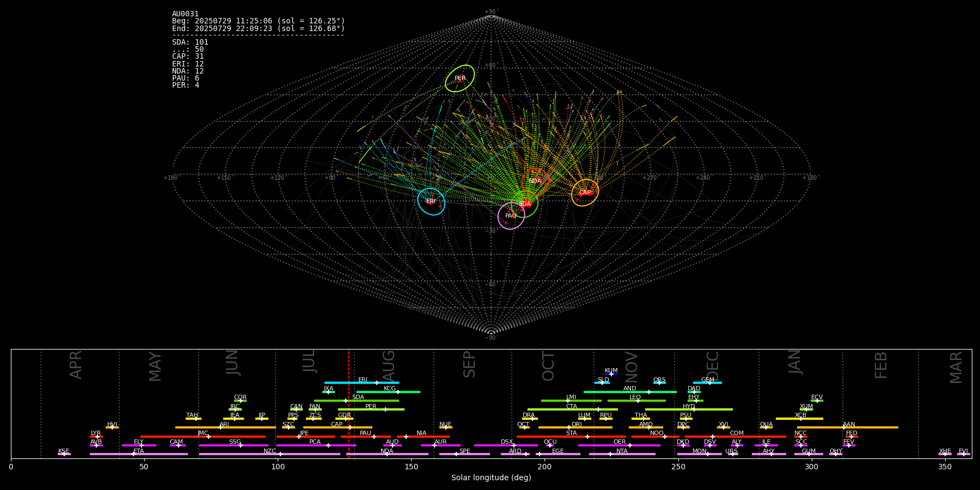This screenshot has height=490, width=980.
Task: Click the LYR shower bar in timeline
Action: click(x=96, y=437)
